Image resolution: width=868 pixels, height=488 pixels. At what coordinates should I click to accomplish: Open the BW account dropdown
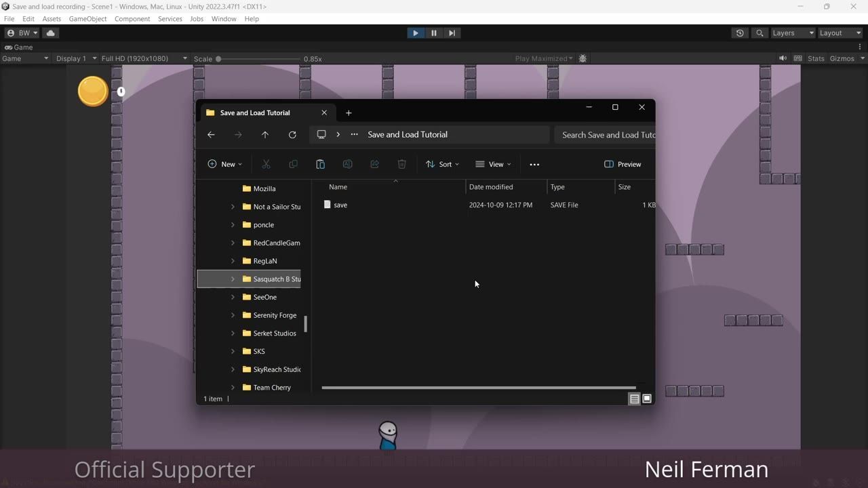tap(22, 33)
